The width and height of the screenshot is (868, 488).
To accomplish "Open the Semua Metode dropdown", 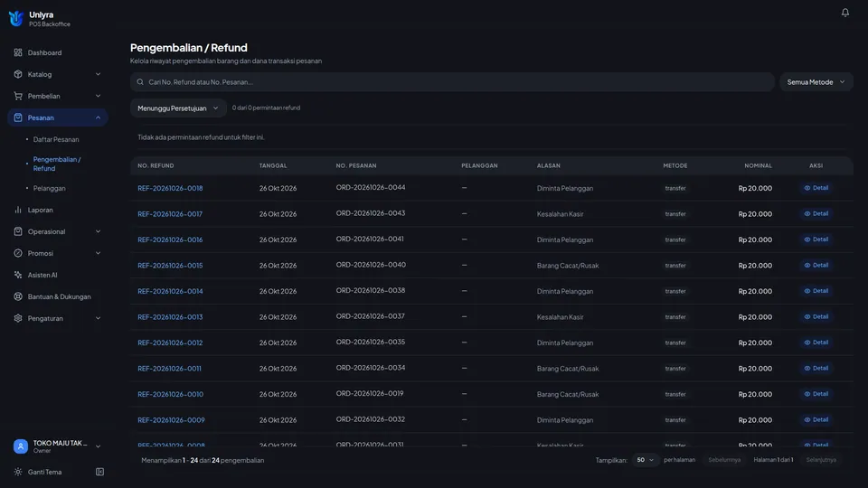I will pyautogui.click(x=816, y=82).
